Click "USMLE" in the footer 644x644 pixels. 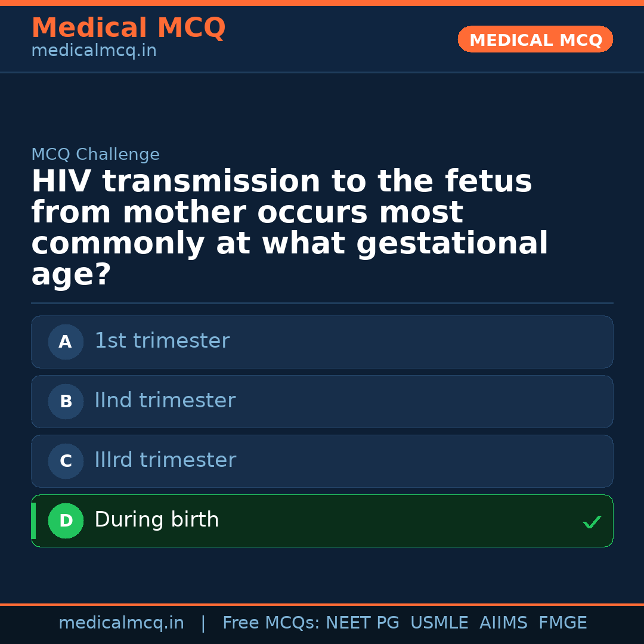click(439, 623)
